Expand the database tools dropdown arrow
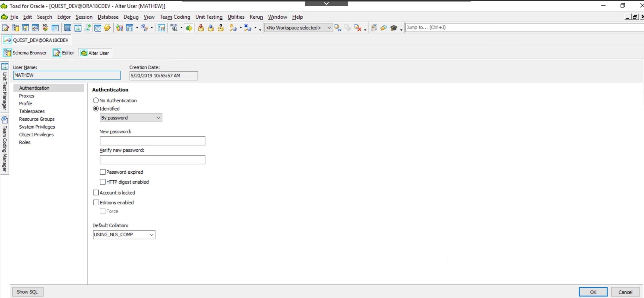Screen dimensions: 644x298 (x=152, y=28)
